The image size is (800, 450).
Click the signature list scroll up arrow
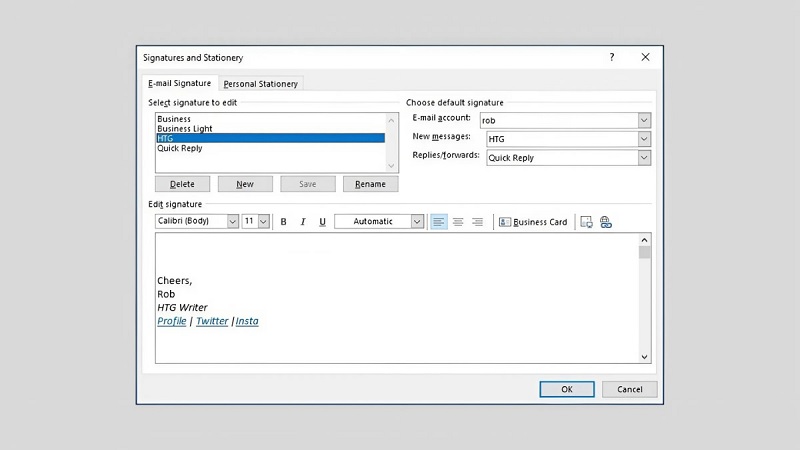pyautogui.click(x=391, y=120)
